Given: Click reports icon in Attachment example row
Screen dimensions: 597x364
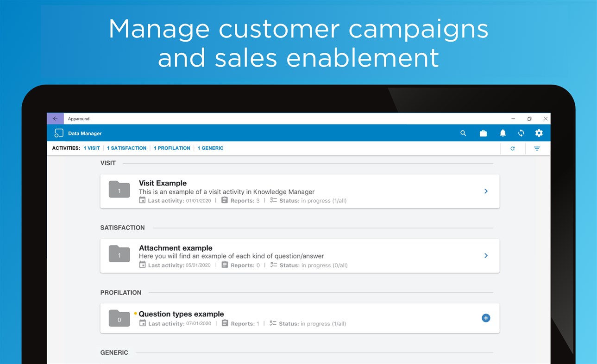Looking at the screenshot, I should (x=224, y=265).
